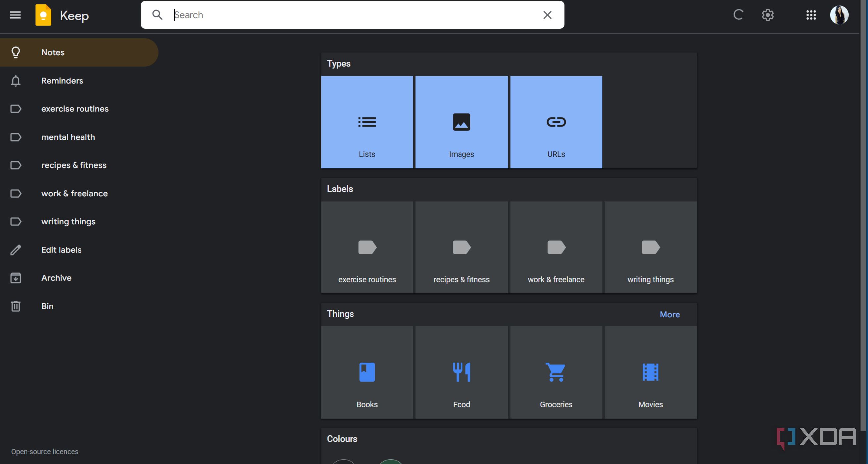This screenshot has width=868, height=464.
Task: Click the Keep title text
Action: pyautogui.click(x=74, y=16)
